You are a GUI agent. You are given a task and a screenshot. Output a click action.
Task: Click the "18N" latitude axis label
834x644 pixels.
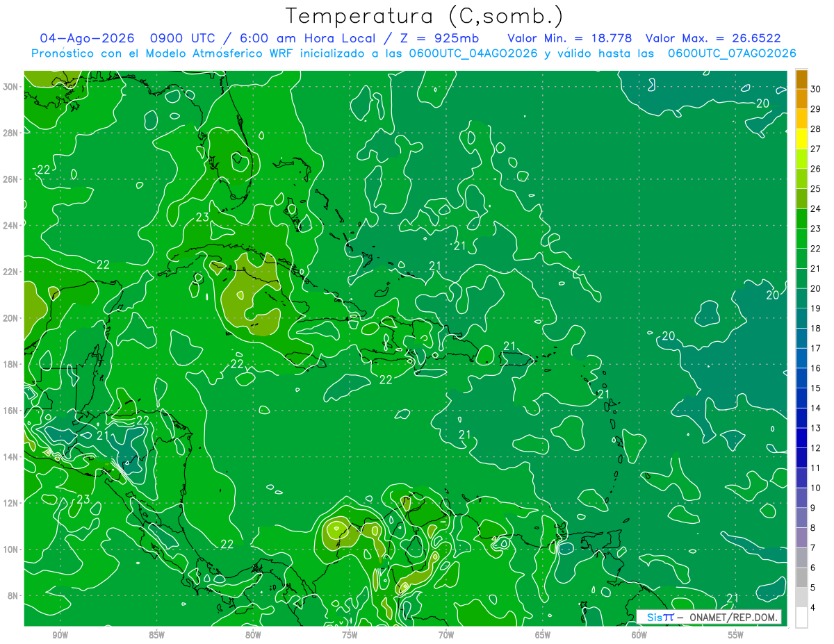[10, 364]
